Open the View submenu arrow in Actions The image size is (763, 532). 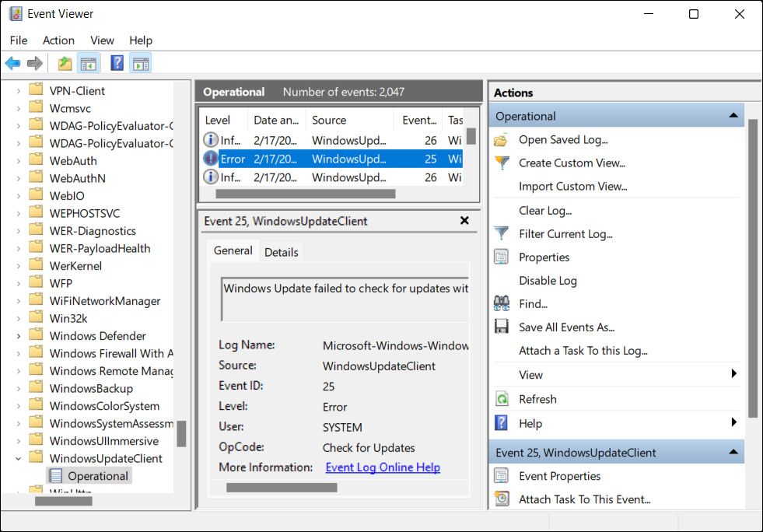[x=733, y=373]
